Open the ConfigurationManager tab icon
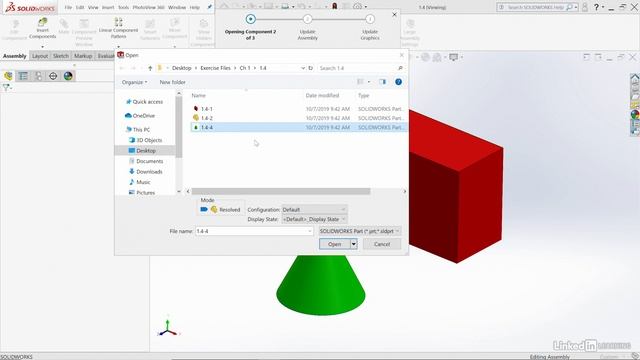The height and width of the screenshot is (360, 640). click(38, 76)
